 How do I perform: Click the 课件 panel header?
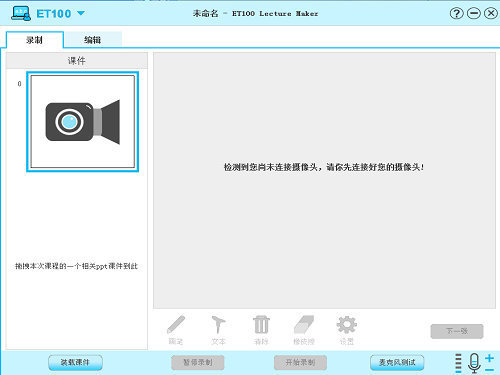77,61
